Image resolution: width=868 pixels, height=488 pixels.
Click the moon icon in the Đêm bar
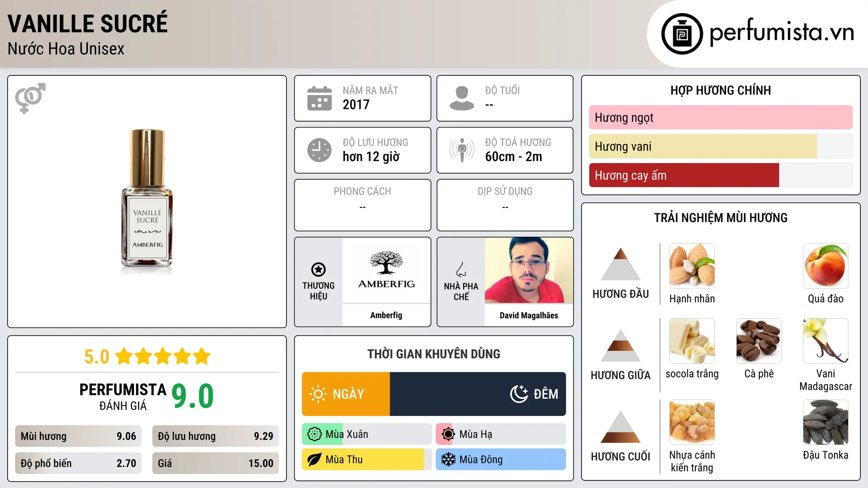pyautogui.click(x=519, y=394)
